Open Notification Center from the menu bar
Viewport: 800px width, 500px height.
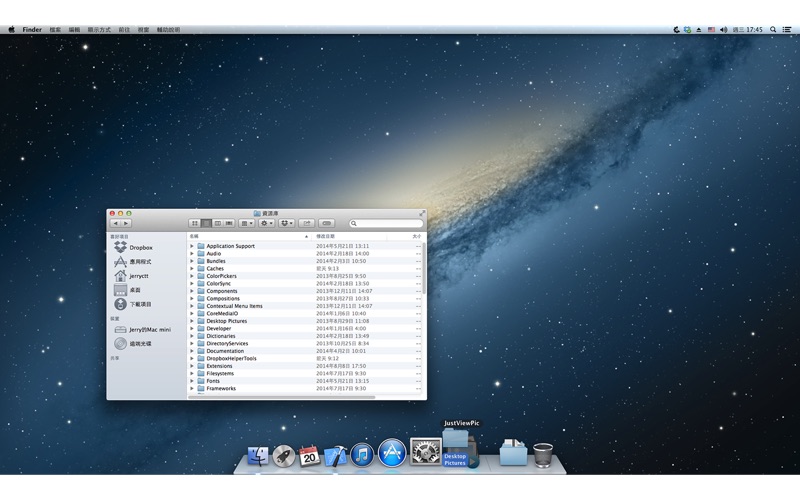click(787, 30)
